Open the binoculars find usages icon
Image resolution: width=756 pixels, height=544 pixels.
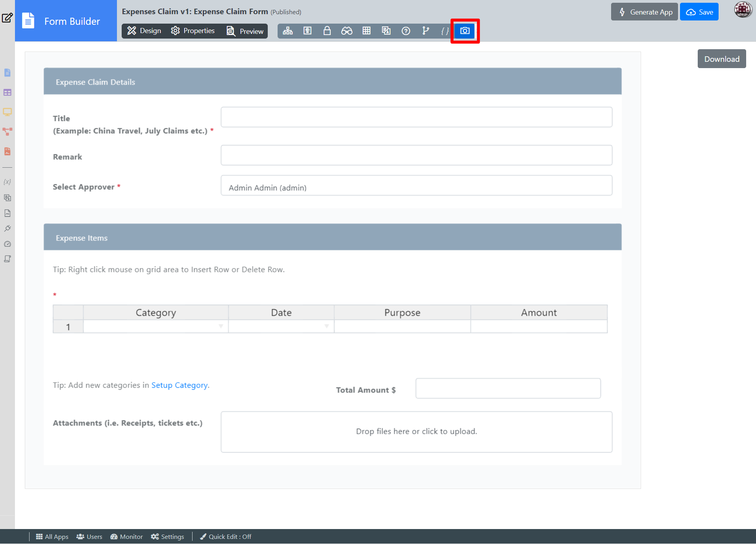click(346, 31)
